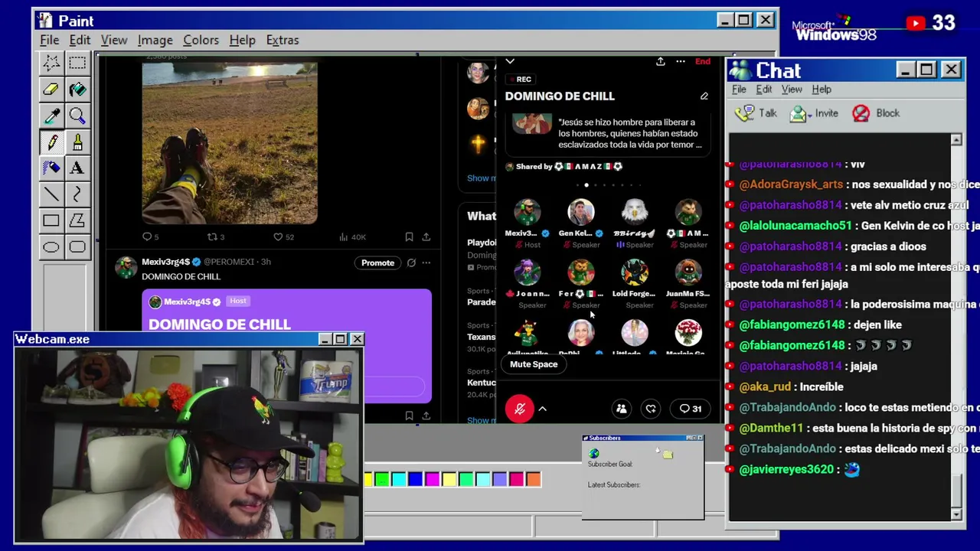Viewport: 980px width, 551px height.
Task: Choose the Rectangle shape tool in Paint
Action: (51, 221)
